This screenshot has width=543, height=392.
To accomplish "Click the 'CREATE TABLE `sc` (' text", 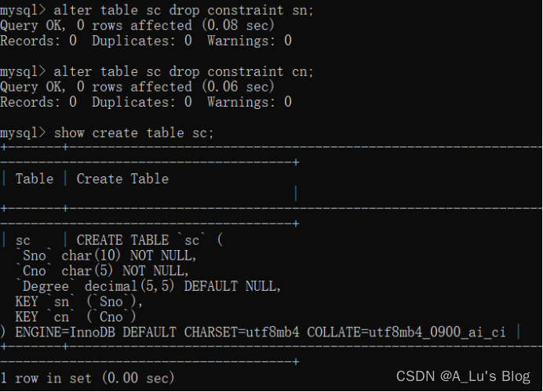I will coord(150,240).
